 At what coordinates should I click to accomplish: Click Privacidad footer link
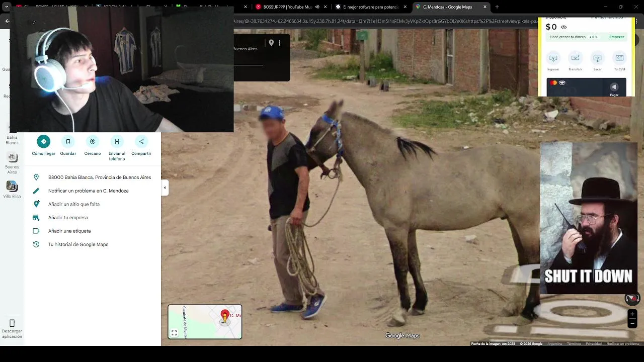(594, 344)
